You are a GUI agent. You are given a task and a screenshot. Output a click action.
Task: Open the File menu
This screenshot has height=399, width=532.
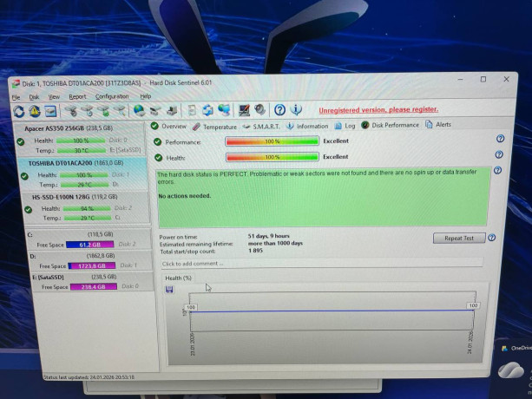(x=16, y=98)
